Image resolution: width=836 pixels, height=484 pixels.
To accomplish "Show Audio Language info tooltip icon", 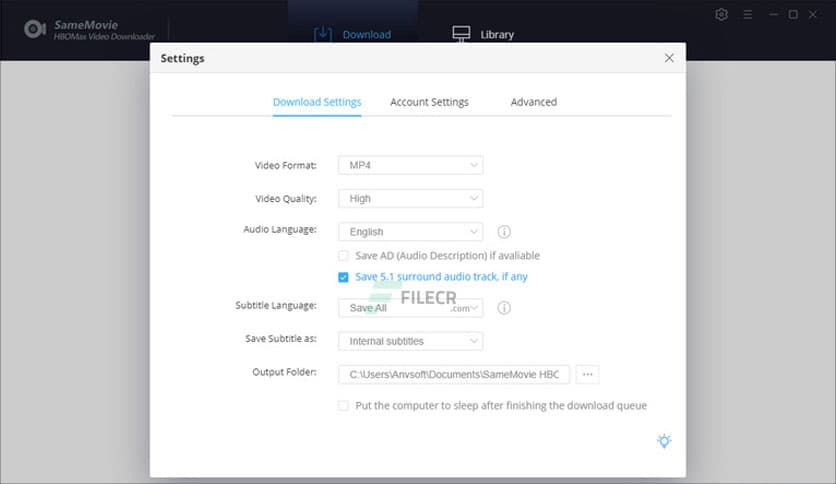I will 504,232.
